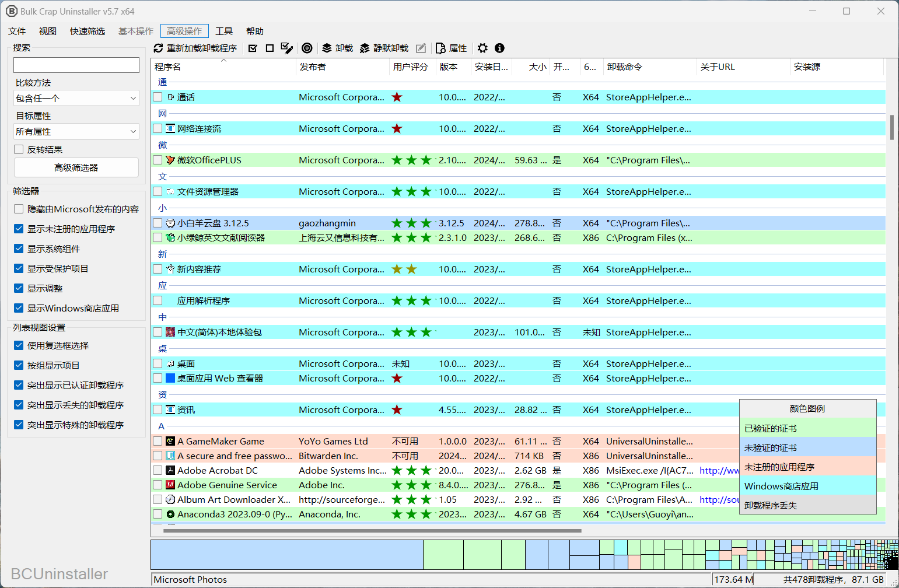Click the info circle icon in toolbar
The height and width of the screenshot is (588, 899).
[499, 48]
